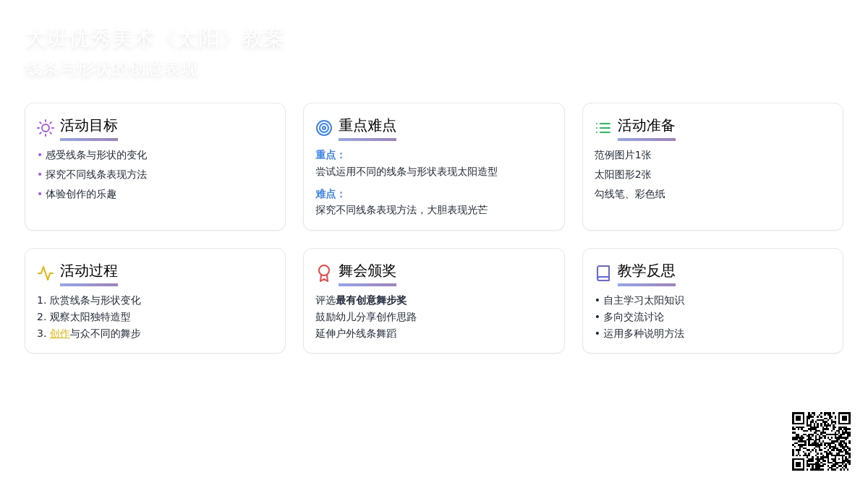Click the target icon beside 重点难点
Viewport: 868px width, 488px height.
tap(324, 128)
